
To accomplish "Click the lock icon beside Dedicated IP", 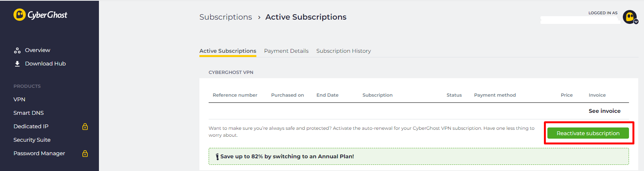I will (85, 126).
